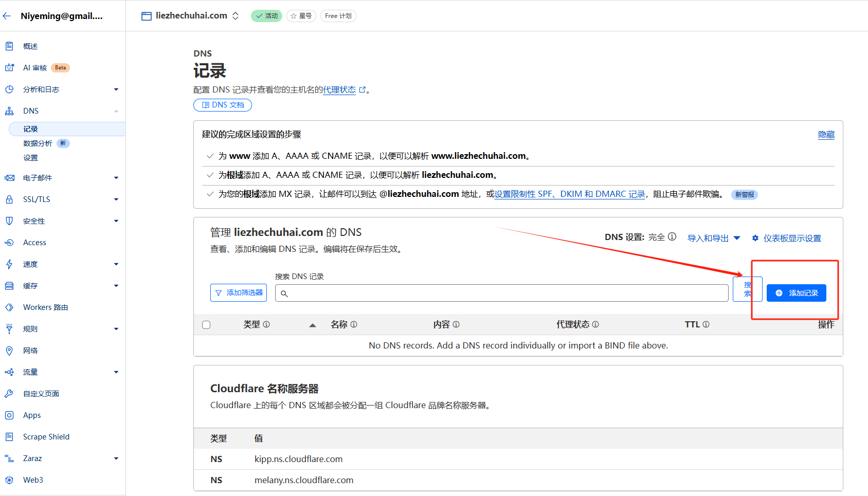Click the Web3 icon in sidebar
Image resolution: width=868 pixels, height=496 pixels.
pos(9,480)
